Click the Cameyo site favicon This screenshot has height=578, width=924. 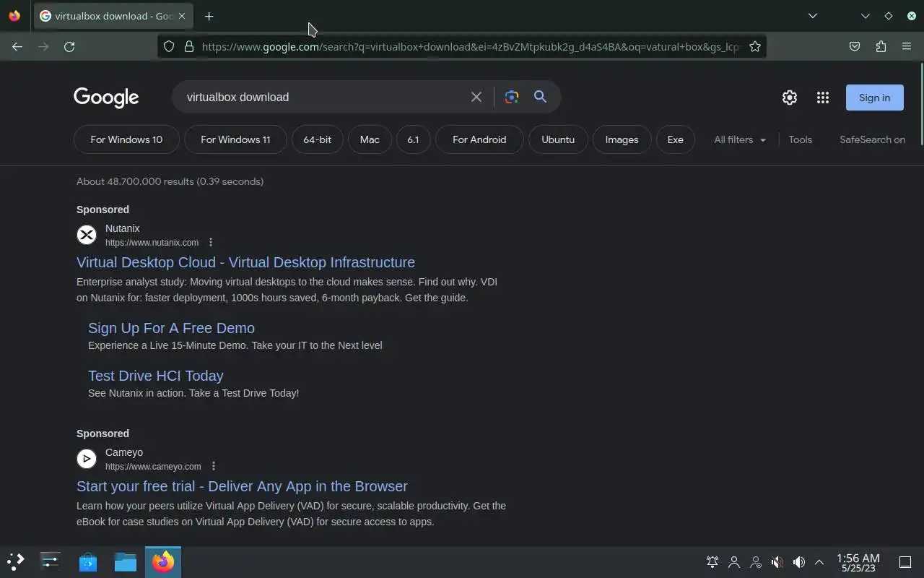(x=87, y=459)
